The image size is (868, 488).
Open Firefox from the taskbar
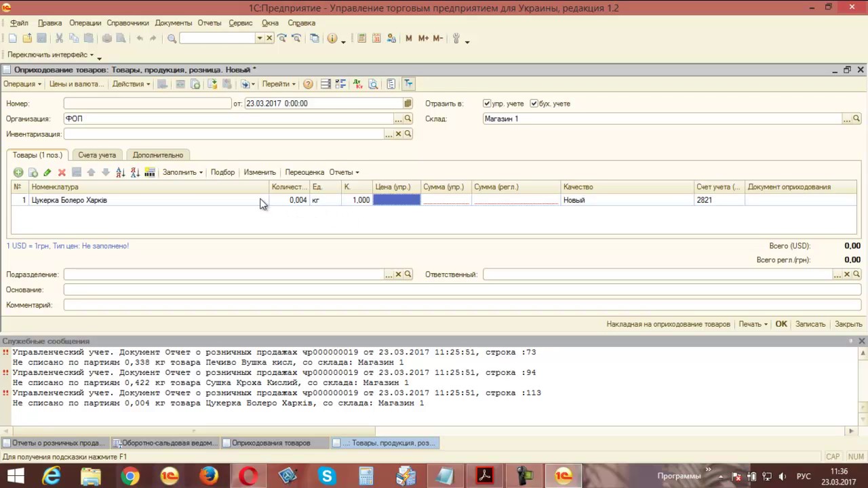tap(209, 476)
